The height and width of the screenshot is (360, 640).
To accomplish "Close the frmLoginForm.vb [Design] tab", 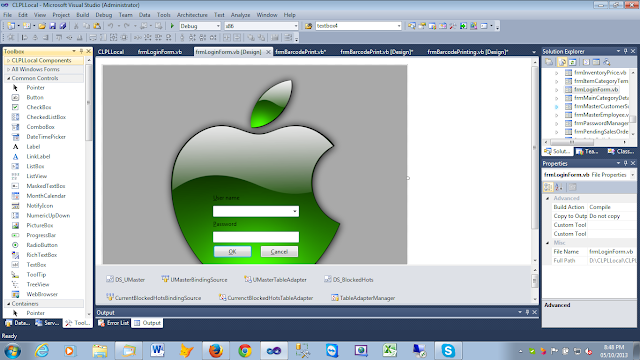I will click(x=268, y=52).
